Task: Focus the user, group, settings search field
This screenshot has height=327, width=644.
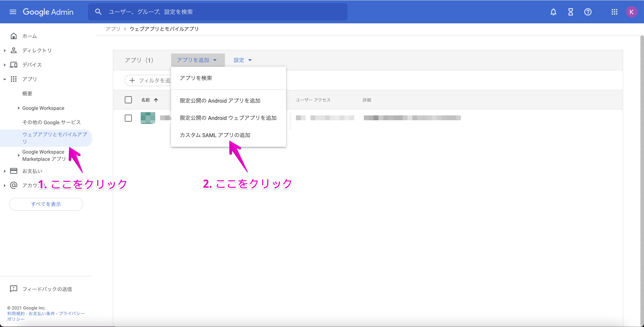Action: point(217,12)
